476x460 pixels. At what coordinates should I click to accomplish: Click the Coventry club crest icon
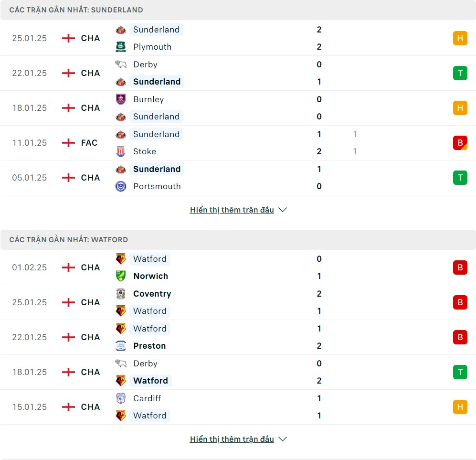pyautogui.click(x=120, y=294)
